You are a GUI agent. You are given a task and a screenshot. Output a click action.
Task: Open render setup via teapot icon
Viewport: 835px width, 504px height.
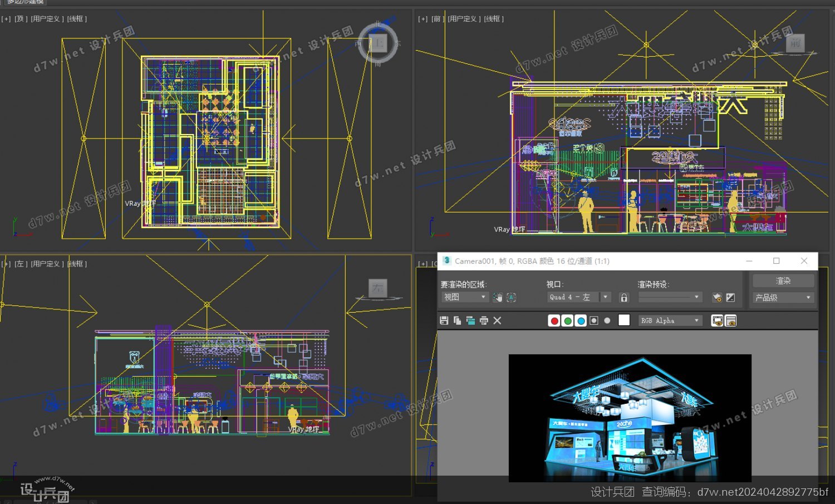(717, 298)
